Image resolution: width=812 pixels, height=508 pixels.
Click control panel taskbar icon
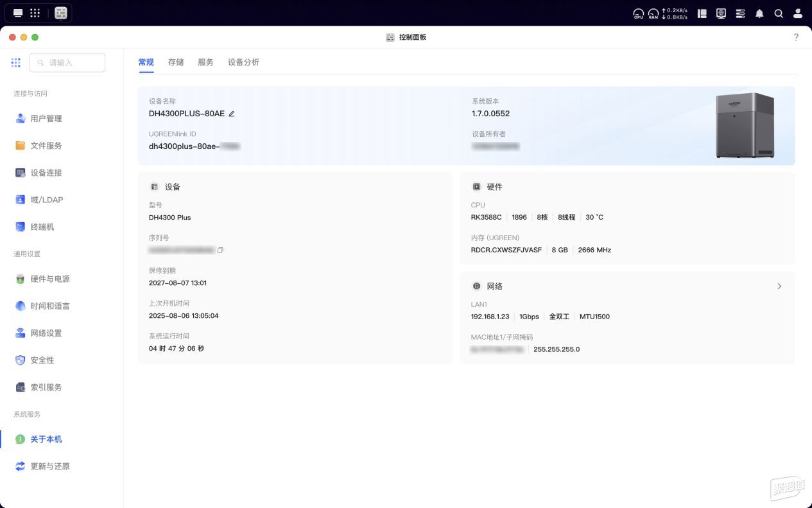pyautogui.click(x=61, y=13)
